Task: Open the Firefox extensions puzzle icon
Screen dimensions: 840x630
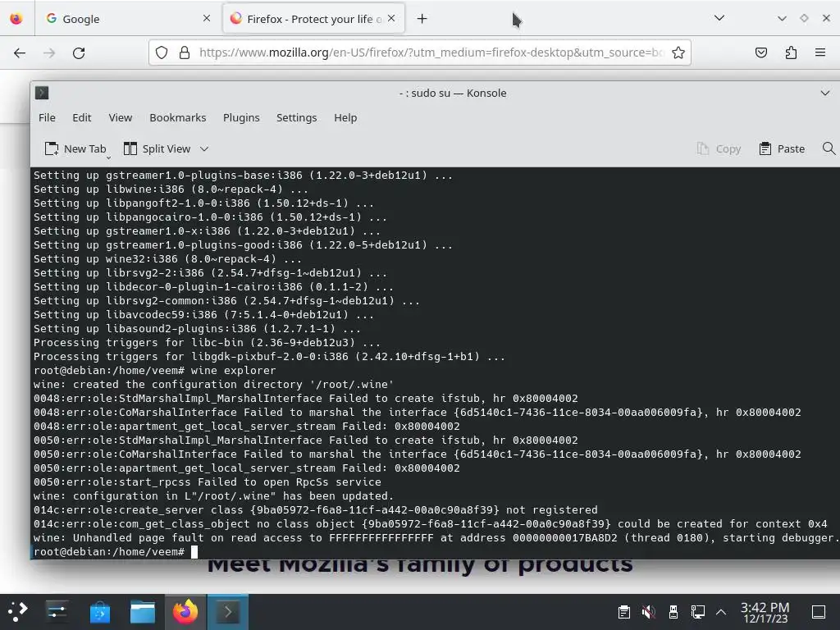Action: pos(791,52)
